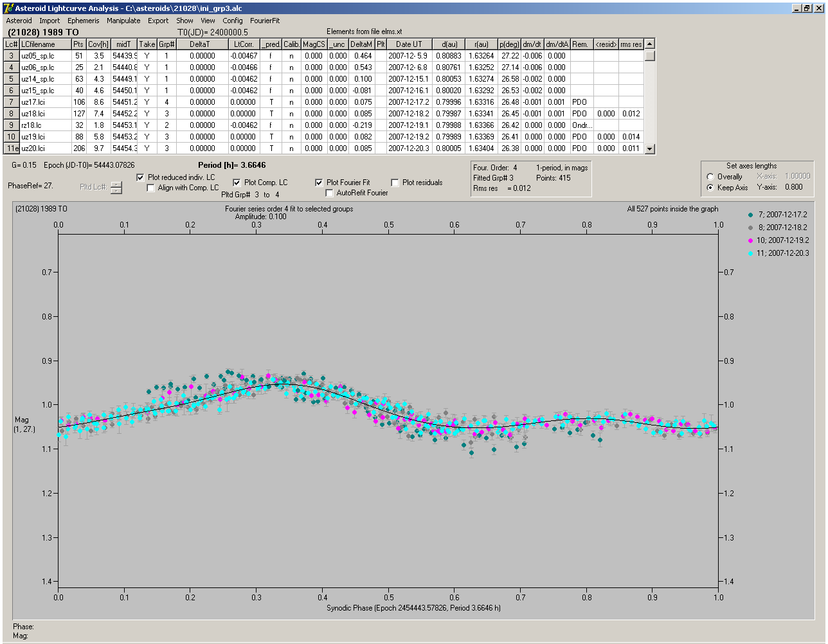
Task: Toggle Plot Fourier Fit checkbox
Action: pos(319,183)
